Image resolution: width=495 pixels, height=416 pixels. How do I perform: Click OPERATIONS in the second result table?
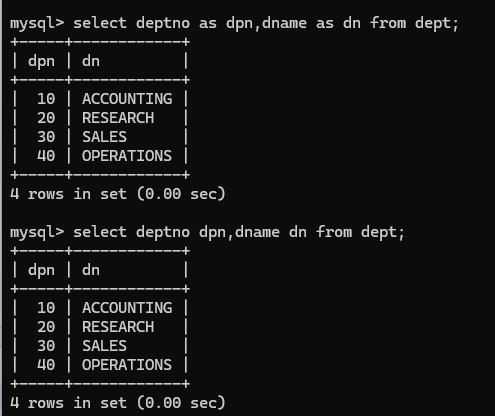(x=127, y=365)
